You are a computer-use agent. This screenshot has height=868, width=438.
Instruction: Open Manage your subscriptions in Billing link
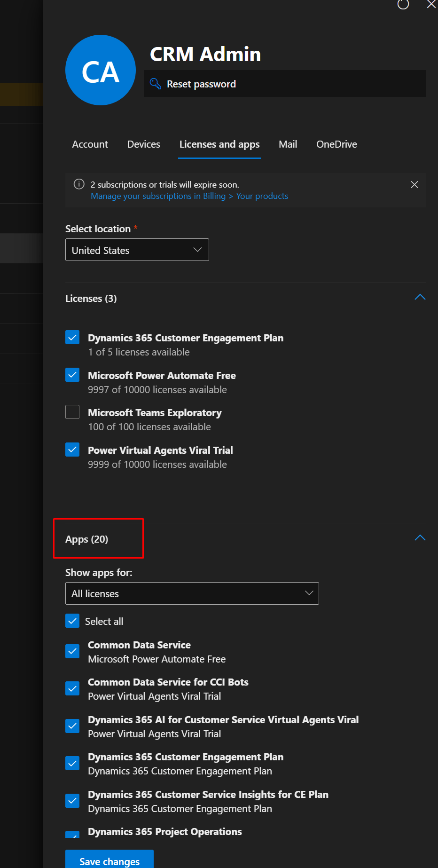[x=158, y=196]
